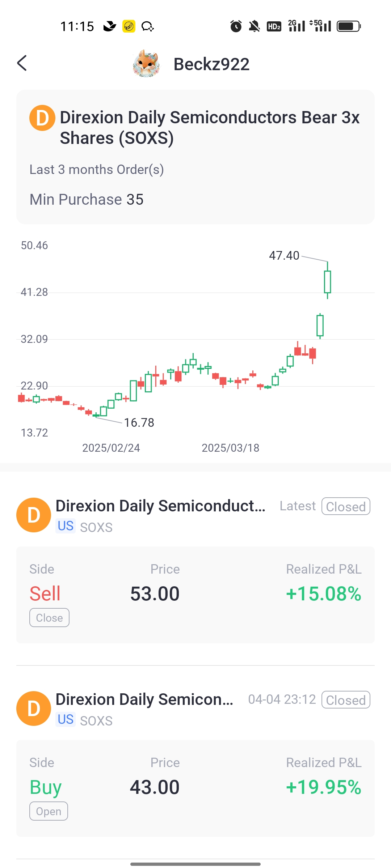The image size is (391, 868).
Task: Tap the US market tag on latest order
Action: 66,526
